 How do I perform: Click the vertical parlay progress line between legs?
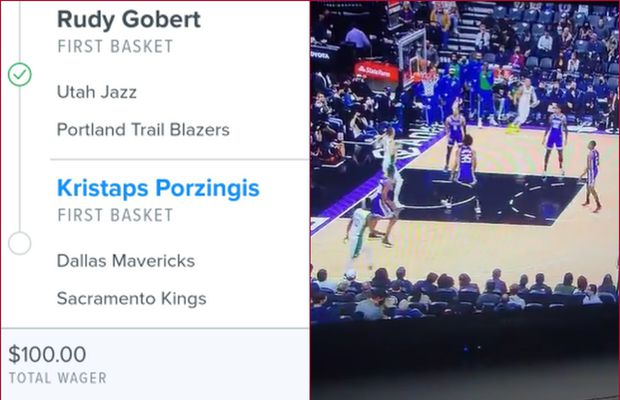(x=20, y=159)
